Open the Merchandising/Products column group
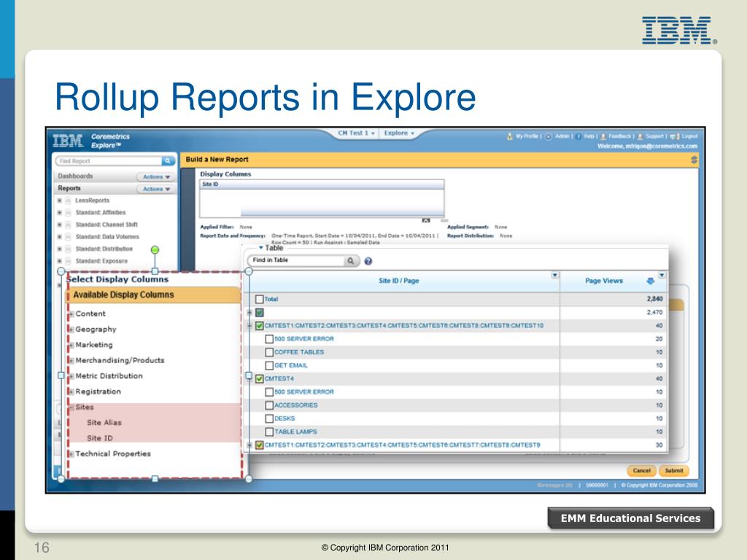 pyautogui.click(x=120, y=360)
